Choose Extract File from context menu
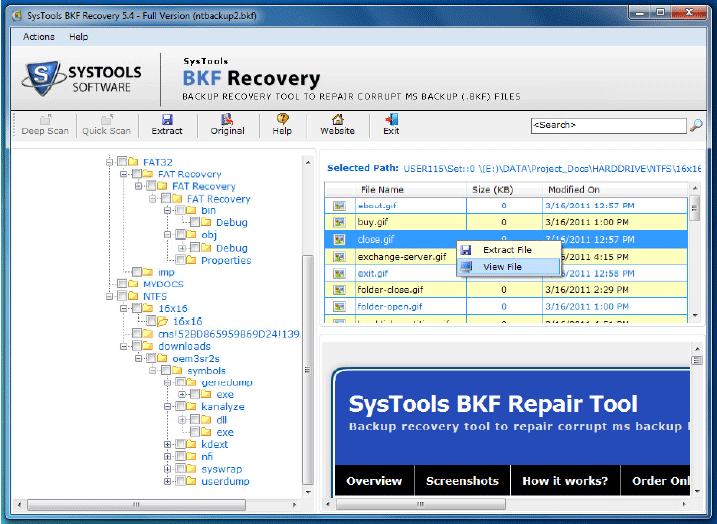This screenshot has width=717, height=524. point(508,250)
